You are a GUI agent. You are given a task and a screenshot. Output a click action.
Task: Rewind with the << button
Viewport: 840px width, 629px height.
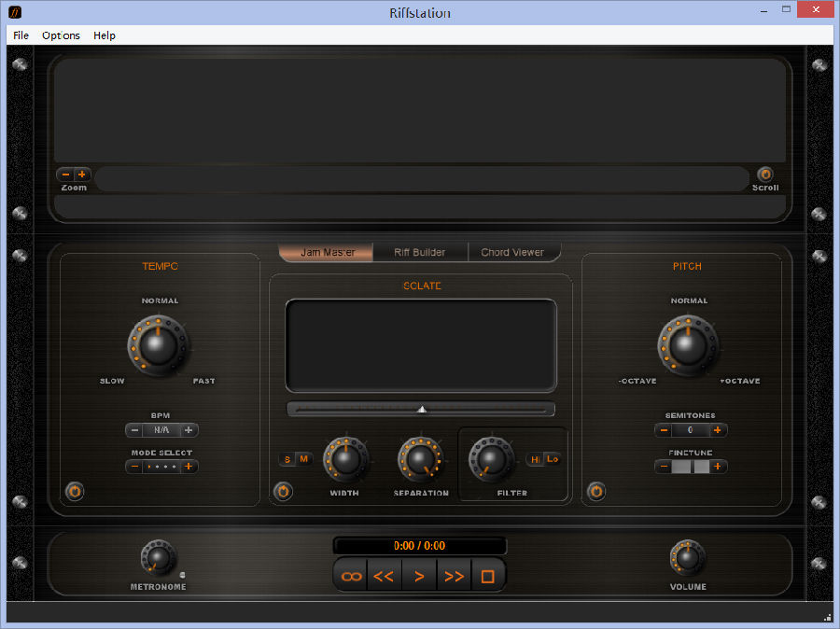(384, 576)
